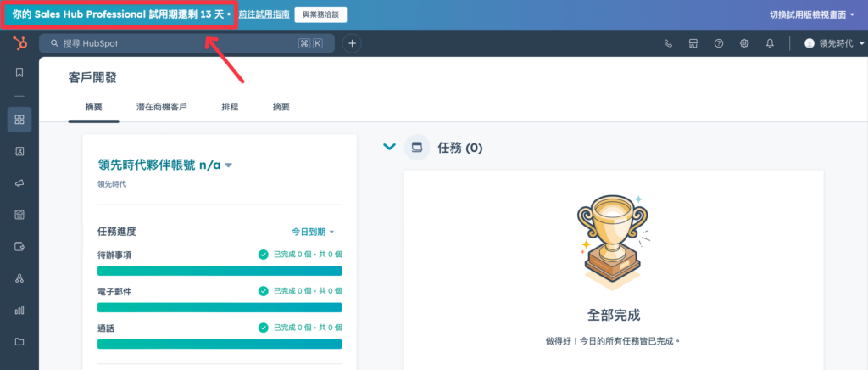The image size is (868, 370).
Task: Switch to the 潛在商機客戶 tab
Action: click(x=162, y=107)
